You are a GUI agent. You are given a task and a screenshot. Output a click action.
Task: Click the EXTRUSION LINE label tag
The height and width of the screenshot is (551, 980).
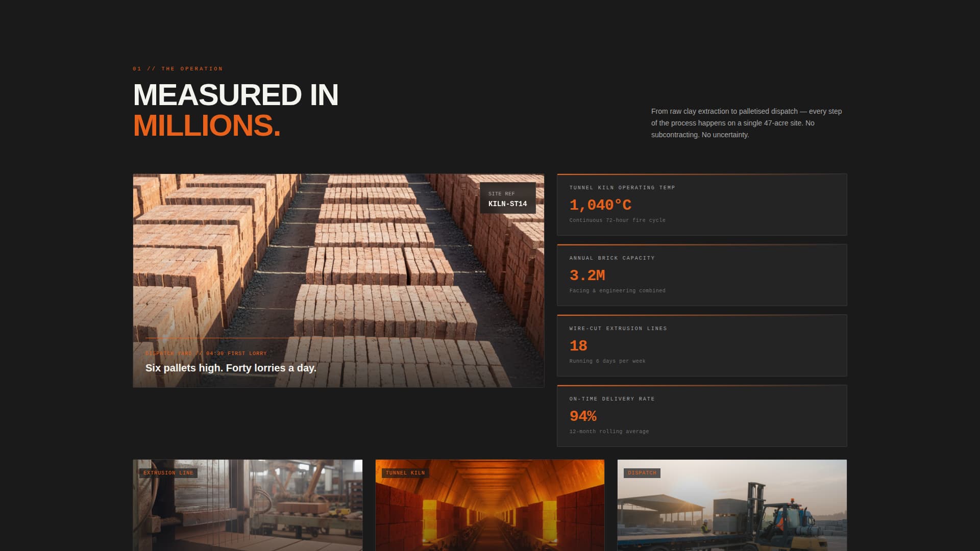tap(168, 473)
